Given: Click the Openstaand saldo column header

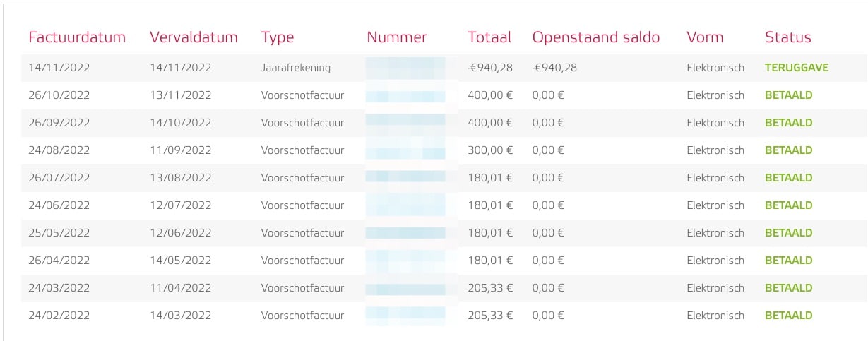Looking at the screenshot, I should coord(596,37).
